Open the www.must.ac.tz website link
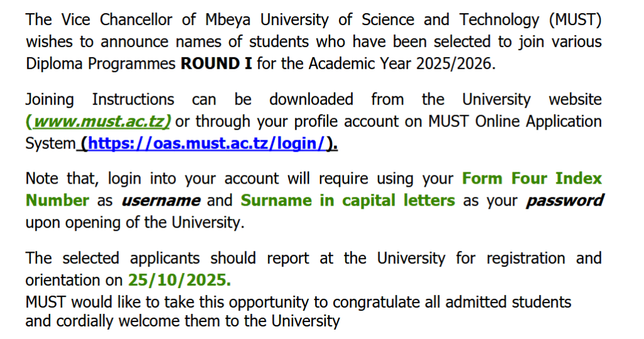This screenshot has height=339, width=644. tap(99, 121)
